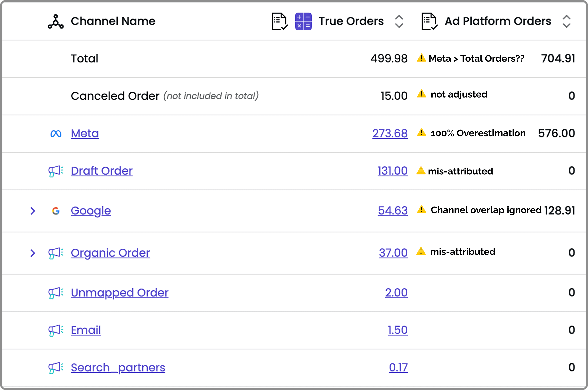588x390 pixels.
Task: Click the 273.68 true orders value
Action: point(390,134)
